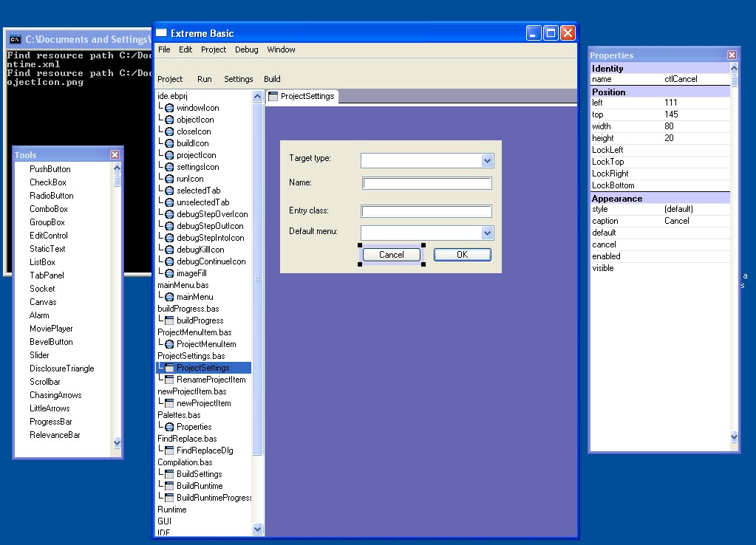Click the imageFill resource icon in the tree

169,273
